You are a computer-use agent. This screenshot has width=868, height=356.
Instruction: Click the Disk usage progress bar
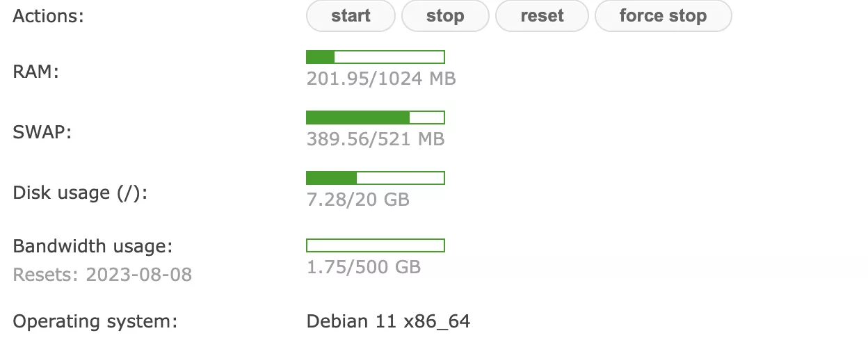[x=376, y=178]
